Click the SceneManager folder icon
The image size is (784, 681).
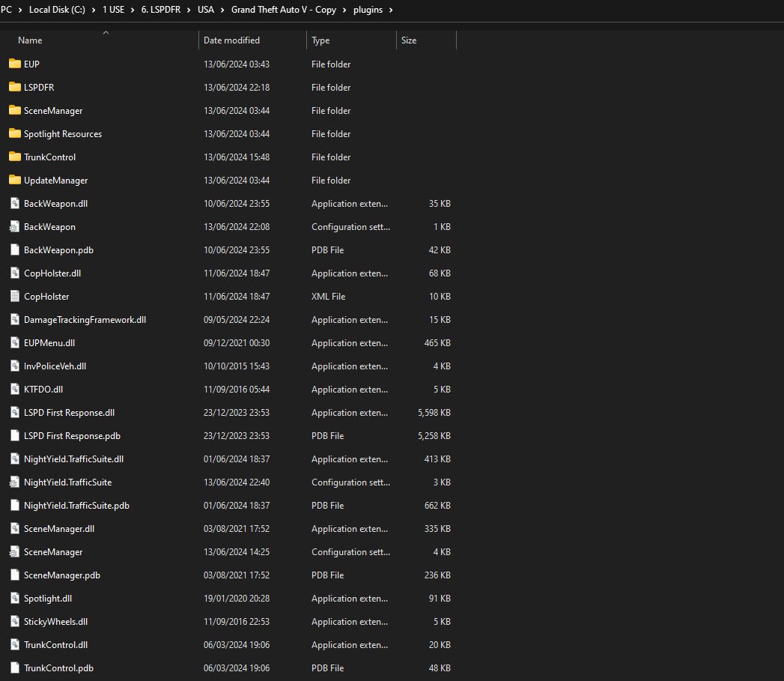point(15,110)
